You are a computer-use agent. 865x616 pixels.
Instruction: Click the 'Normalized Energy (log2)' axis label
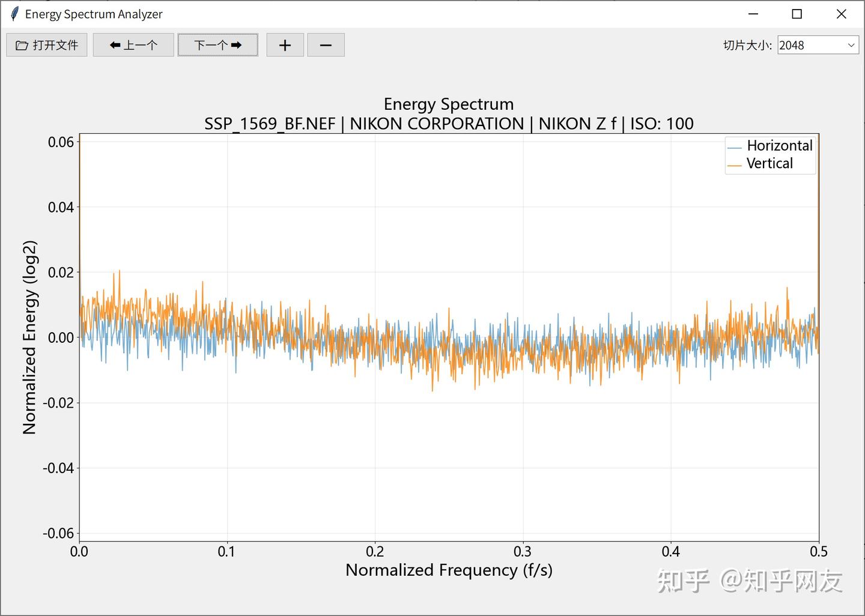tap(29, 337)
